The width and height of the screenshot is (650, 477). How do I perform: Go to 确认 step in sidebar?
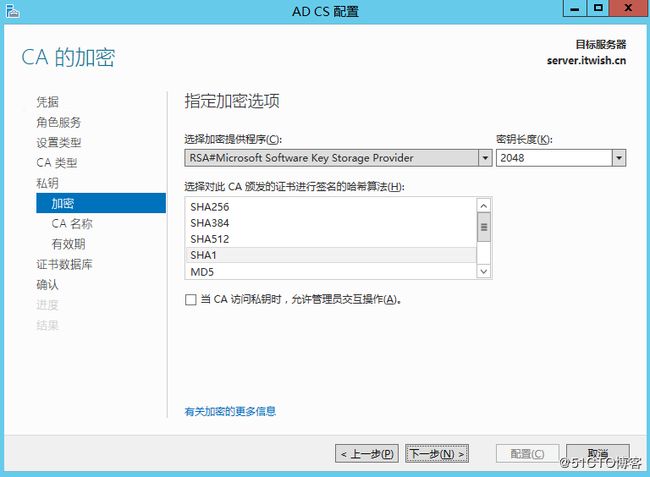click(x=47, y=285)
